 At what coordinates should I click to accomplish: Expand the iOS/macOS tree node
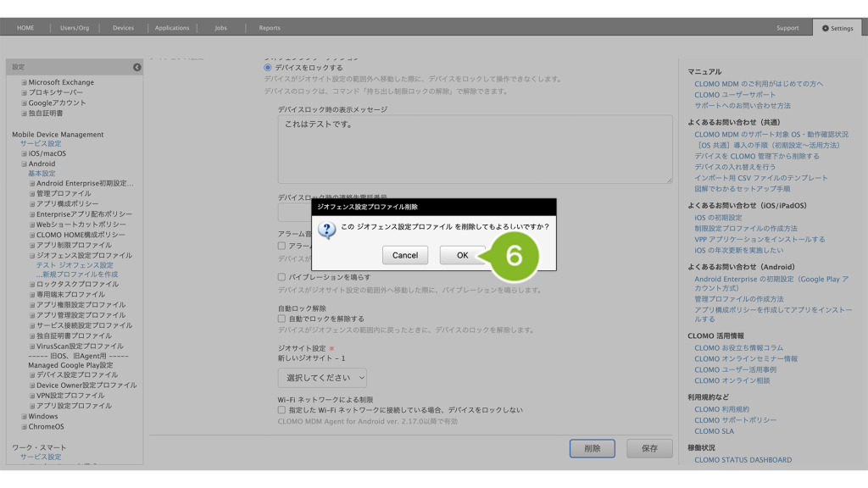(x=25, y=153)
